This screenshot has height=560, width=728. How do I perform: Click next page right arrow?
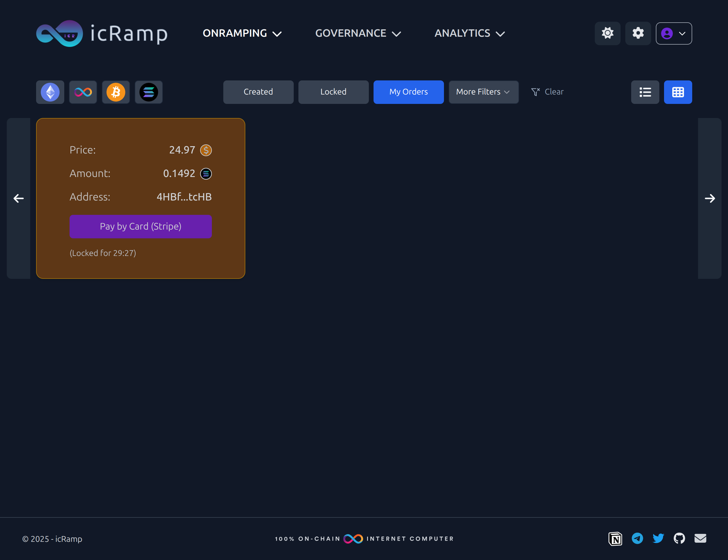[x=709, y=198]
